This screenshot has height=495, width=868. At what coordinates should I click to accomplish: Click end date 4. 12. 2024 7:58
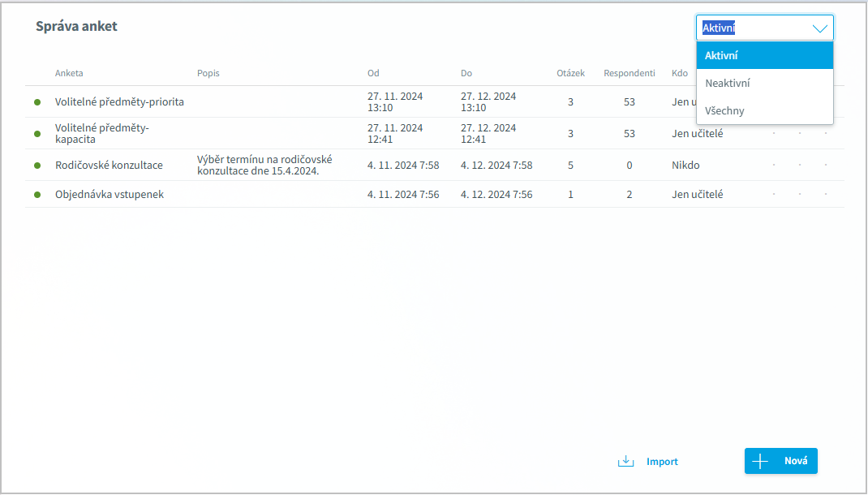496,165
